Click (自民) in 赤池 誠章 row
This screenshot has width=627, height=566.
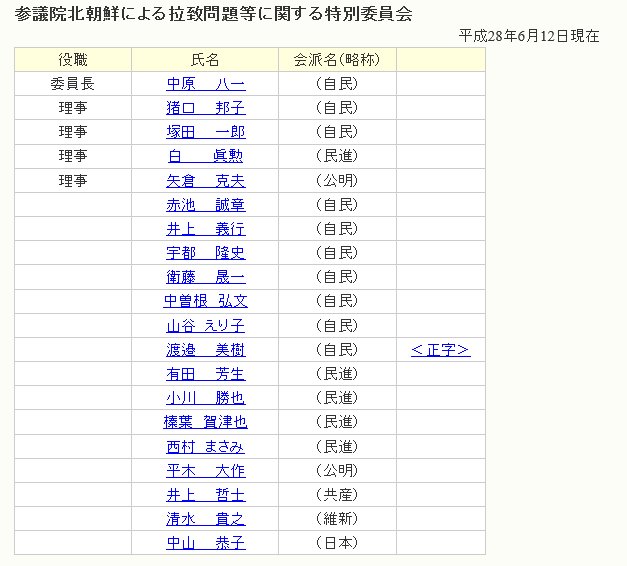[x=337, y=204]
